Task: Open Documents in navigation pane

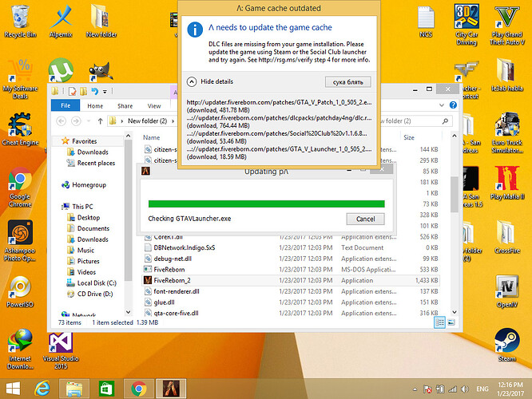Action: [93, 228]
